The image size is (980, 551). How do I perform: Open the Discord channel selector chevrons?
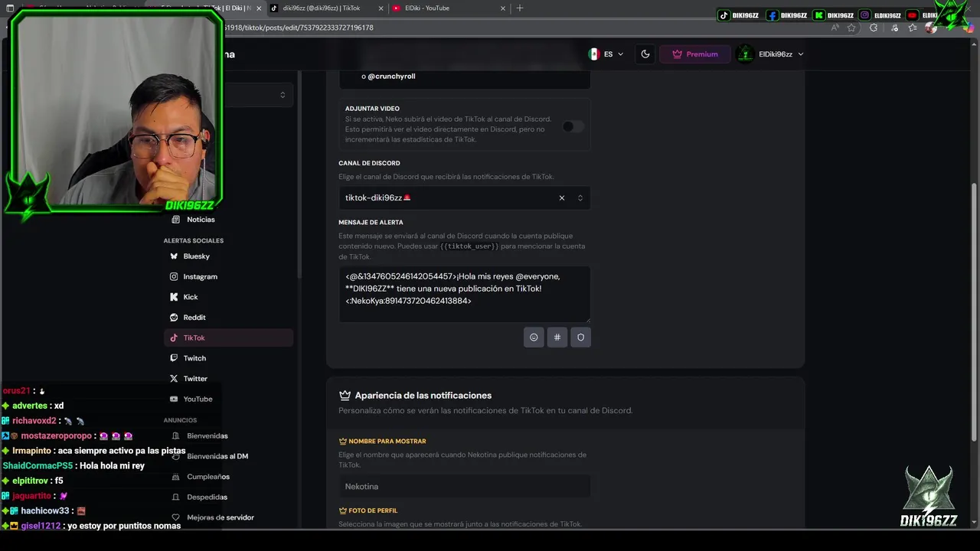click(x=580, y=198)
